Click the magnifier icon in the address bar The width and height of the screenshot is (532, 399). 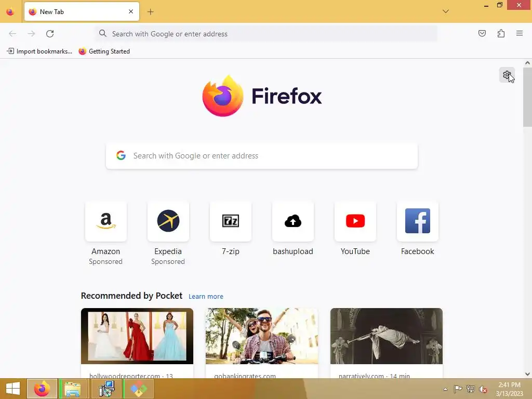[103, 33]
